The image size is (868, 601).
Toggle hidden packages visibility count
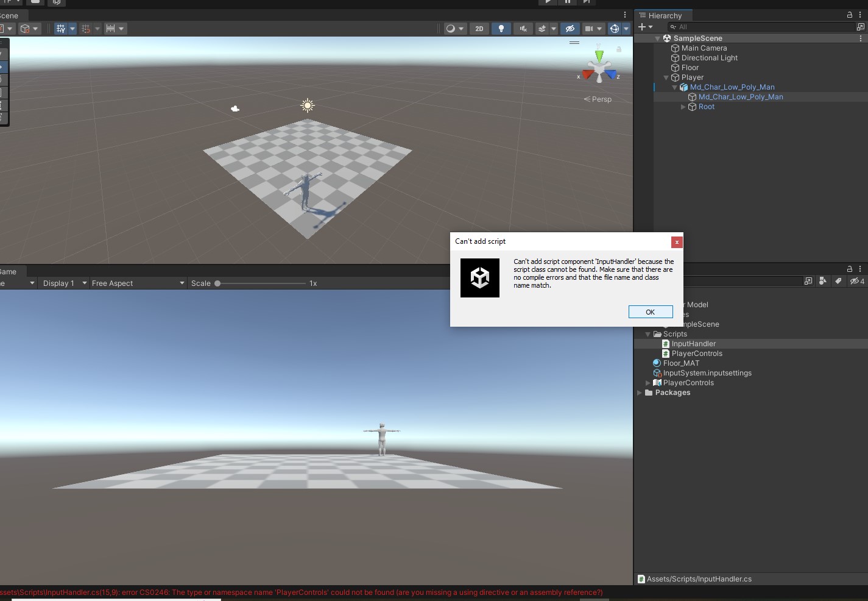(857, 281)
